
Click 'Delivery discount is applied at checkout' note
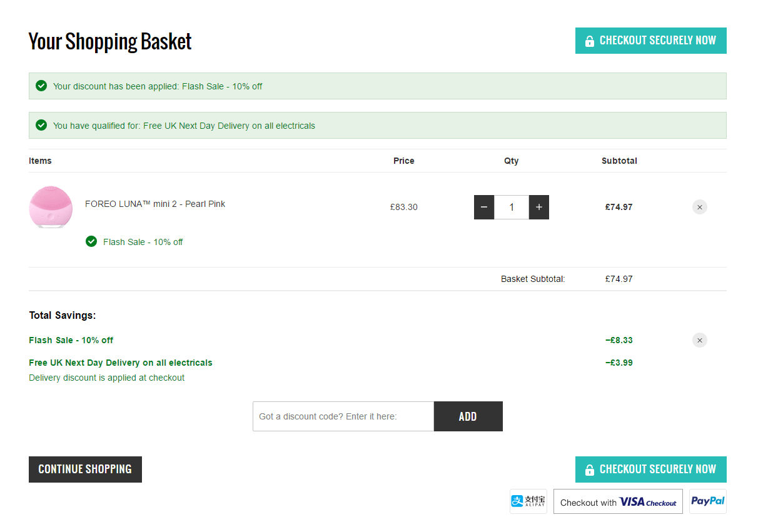[107, 378]
